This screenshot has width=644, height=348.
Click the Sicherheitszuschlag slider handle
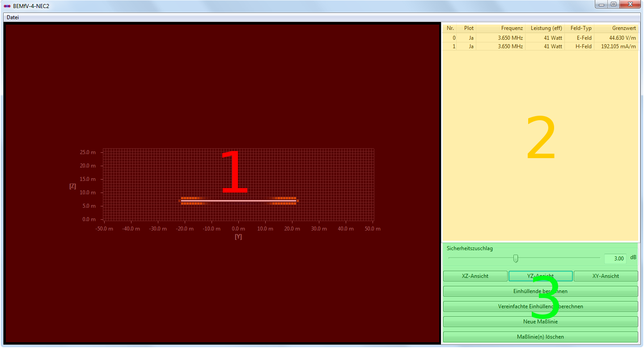(516, 258)
